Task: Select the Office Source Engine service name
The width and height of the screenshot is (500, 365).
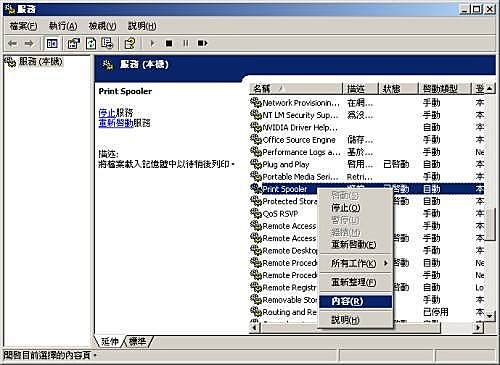Action: pos(299,140)
